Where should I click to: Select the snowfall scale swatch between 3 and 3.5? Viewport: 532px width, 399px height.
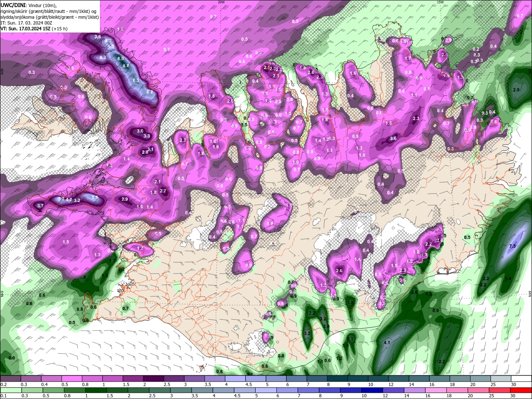click(194, 379)
